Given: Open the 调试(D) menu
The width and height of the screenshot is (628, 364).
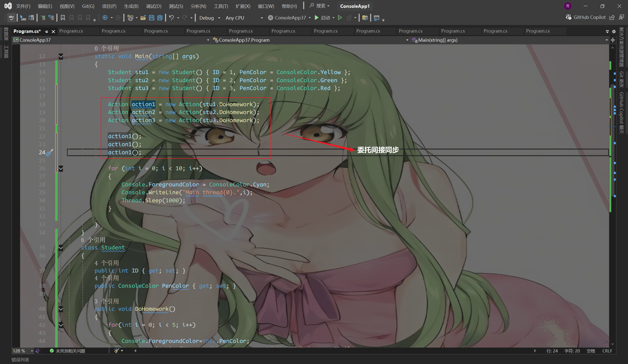Looking at the screenshot, I should (154, 6).
